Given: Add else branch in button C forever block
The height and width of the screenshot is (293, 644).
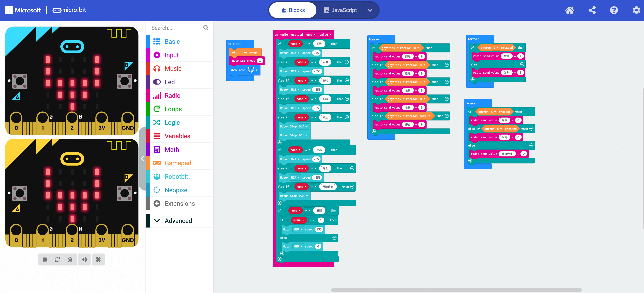Looking at the screenshot, I should coord(470,160).
